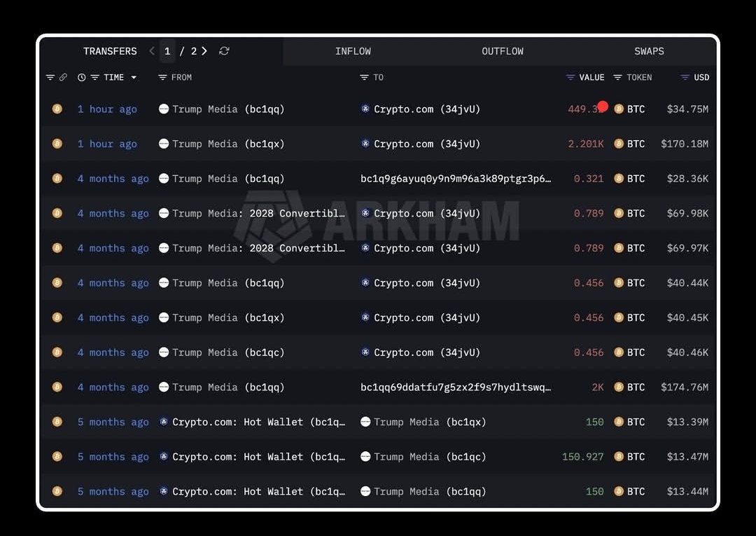Click the BTC token in $174.76M row
This screenshot has height=536, width=756.
629,387
